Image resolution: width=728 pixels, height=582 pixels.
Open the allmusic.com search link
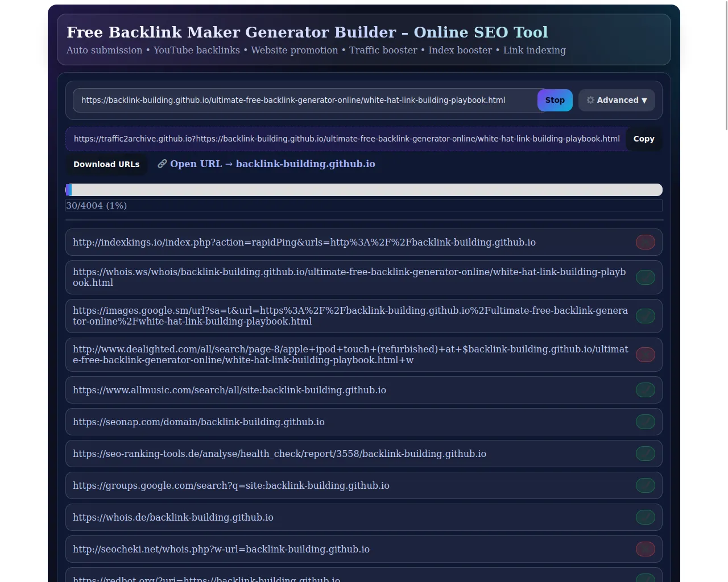[x=229, y=390]
